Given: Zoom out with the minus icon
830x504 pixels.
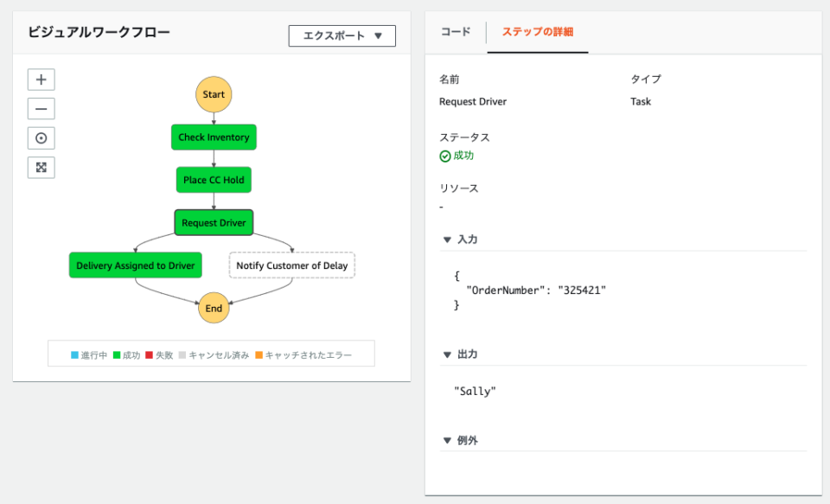Looking at the screenshot, I should click(41, 109).
